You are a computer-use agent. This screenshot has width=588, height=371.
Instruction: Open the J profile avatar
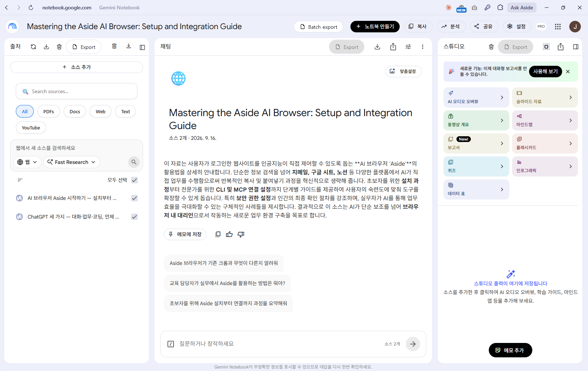click(575, 27)
